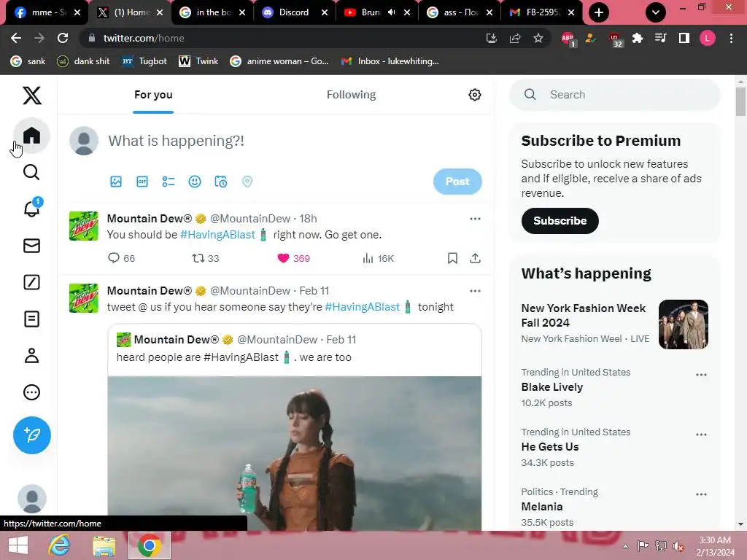Open #HavingABlast hashtag in 18h tweet
Screen dimensions: 747x560
tap(217, 235)
